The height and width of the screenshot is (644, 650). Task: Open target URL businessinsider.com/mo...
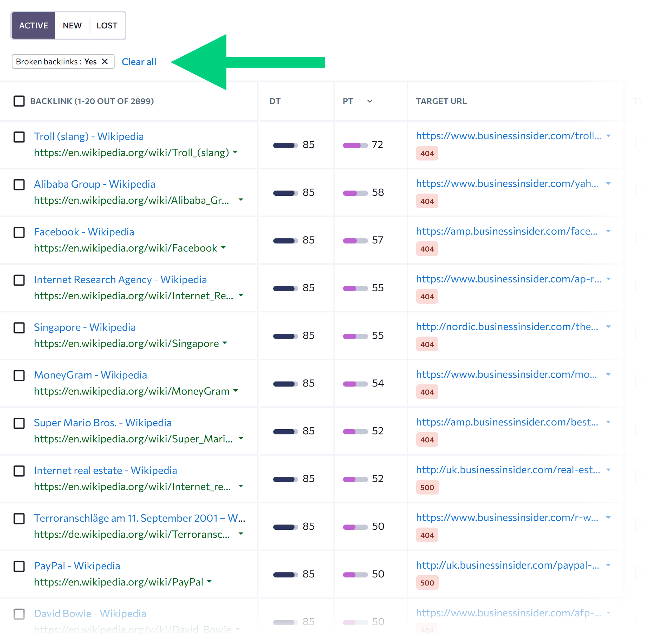[506, 375]
